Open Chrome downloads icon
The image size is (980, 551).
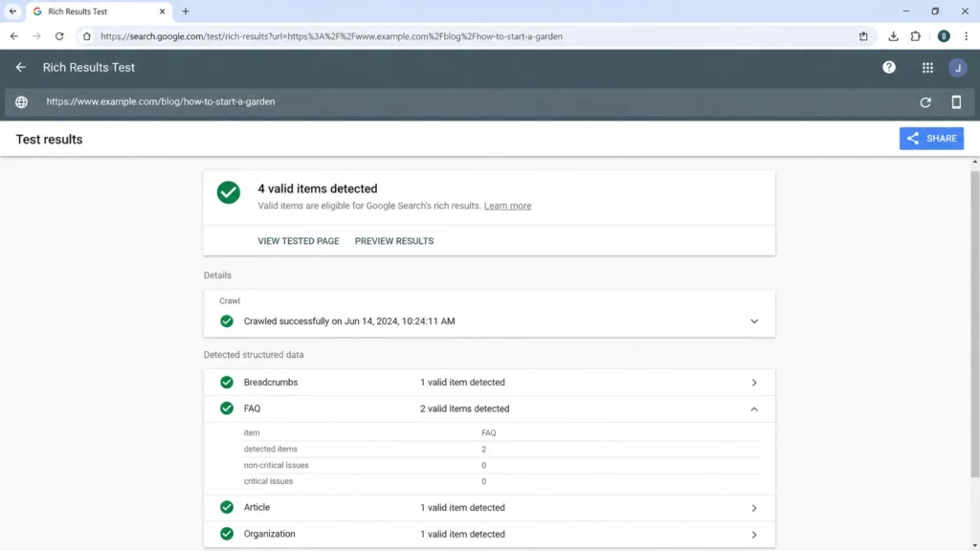tap(893, 36)
